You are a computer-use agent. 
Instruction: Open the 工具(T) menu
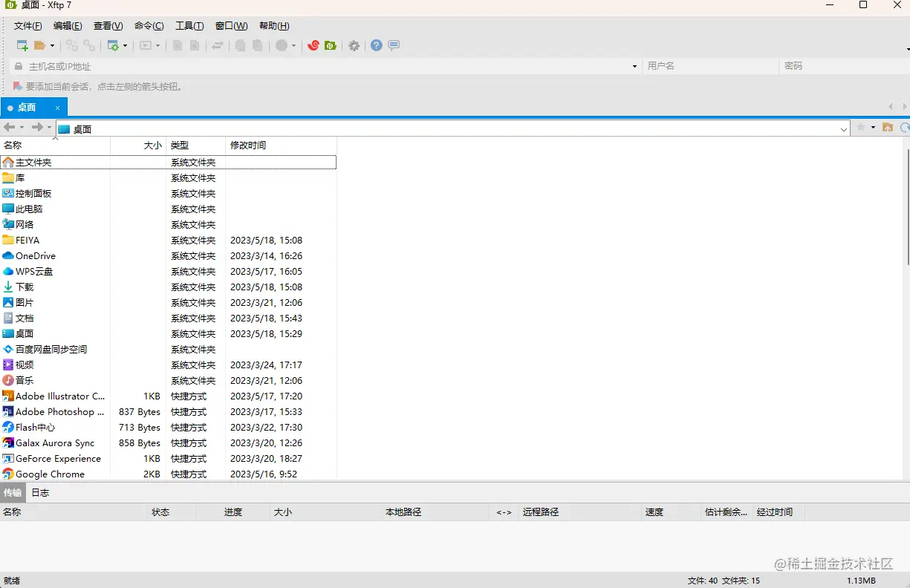(x=189, y=26)
